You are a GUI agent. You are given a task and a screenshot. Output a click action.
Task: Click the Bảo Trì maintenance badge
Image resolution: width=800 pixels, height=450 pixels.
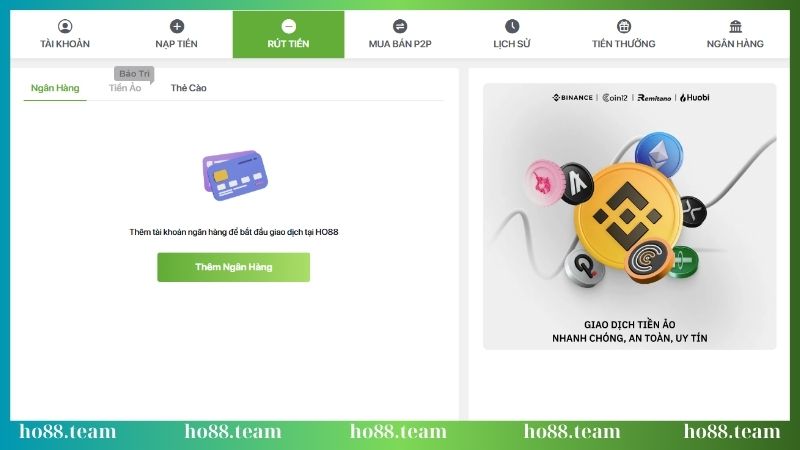(134, 74)
